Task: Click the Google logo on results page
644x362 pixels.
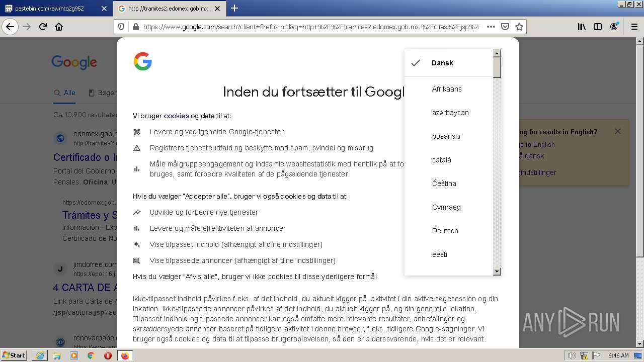Action: pos(74,62)
